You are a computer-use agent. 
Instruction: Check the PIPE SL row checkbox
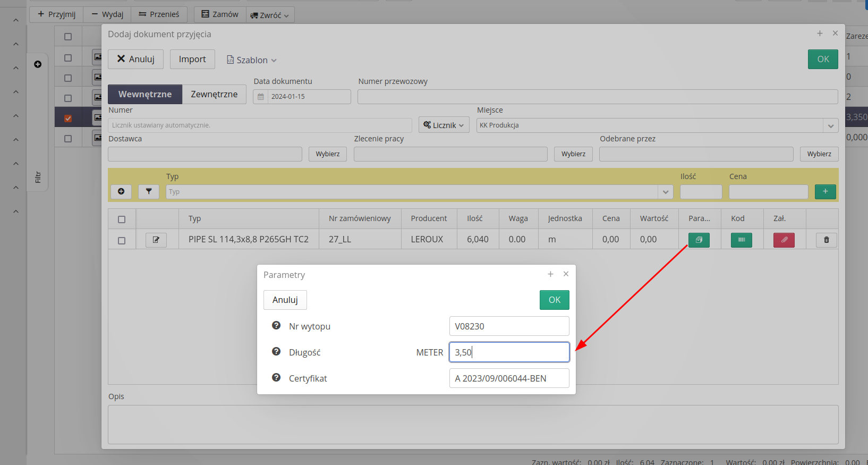pos(122,241)
